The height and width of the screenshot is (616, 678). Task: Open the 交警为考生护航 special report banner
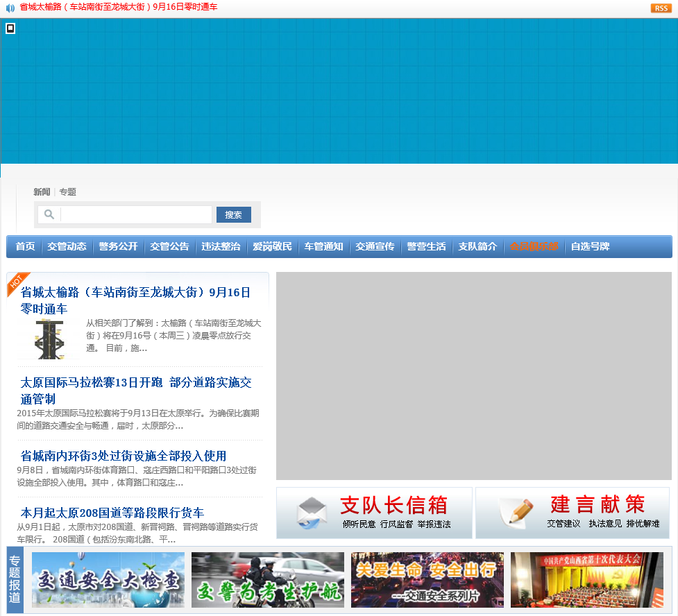click(268, 580)
